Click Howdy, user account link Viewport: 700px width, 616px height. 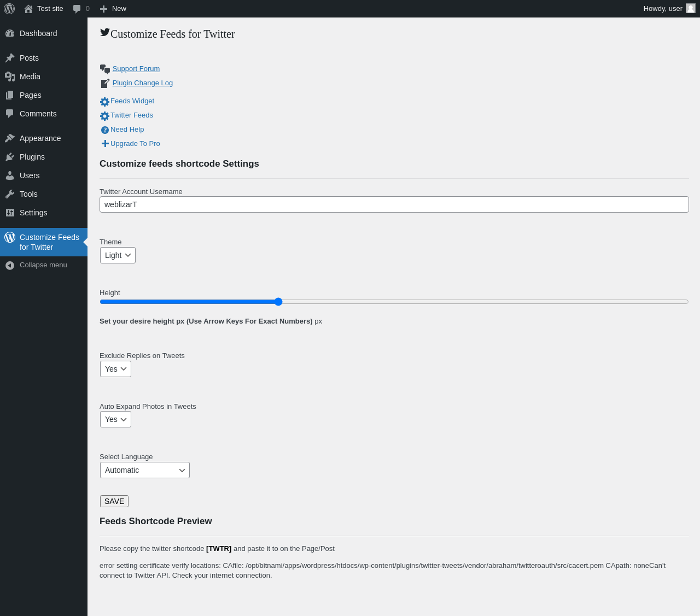tap(663, 9)
